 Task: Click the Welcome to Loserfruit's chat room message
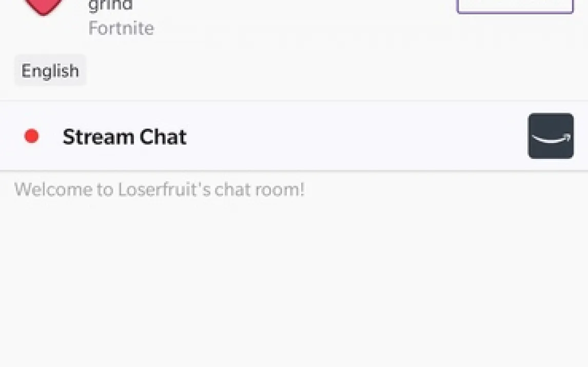(x=160, y=190)
